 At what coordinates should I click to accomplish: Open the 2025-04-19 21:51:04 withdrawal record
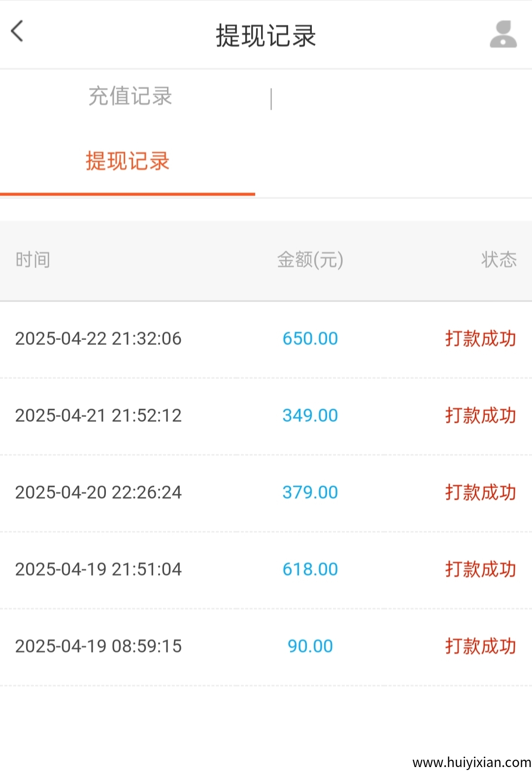(99, 570)
